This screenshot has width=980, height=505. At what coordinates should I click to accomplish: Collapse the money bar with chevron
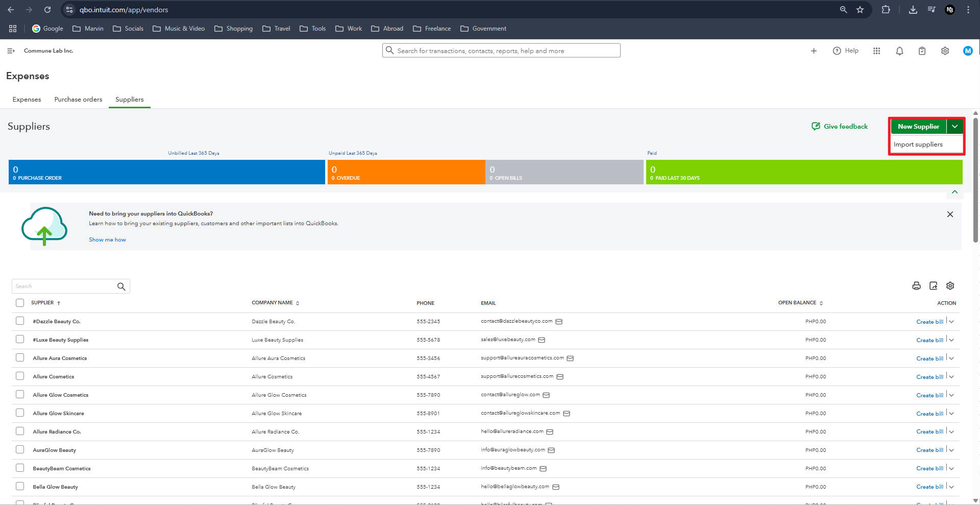coord(954,192)
